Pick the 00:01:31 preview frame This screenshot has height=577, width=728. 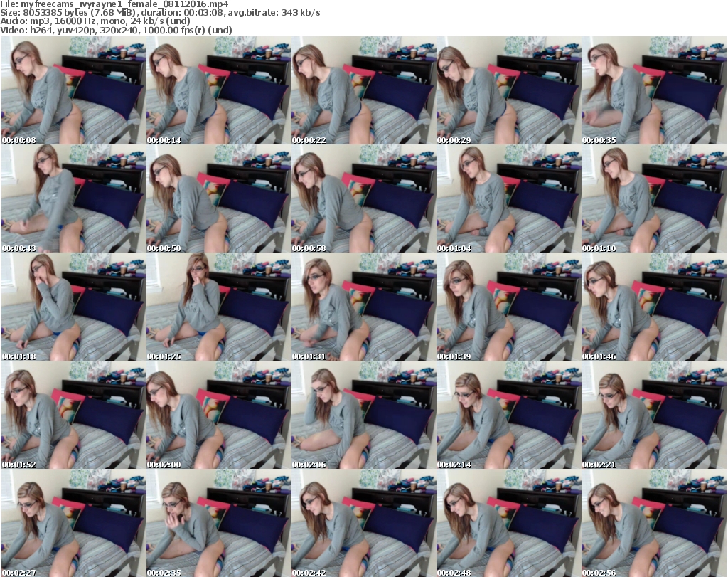(x=363, y=307)
